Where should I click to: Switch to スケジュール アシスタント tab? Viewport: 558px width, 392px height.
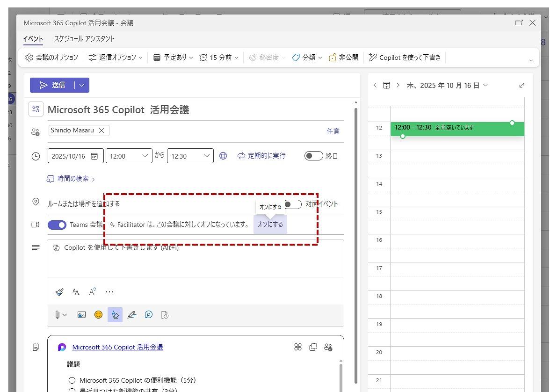click(84, 39)
